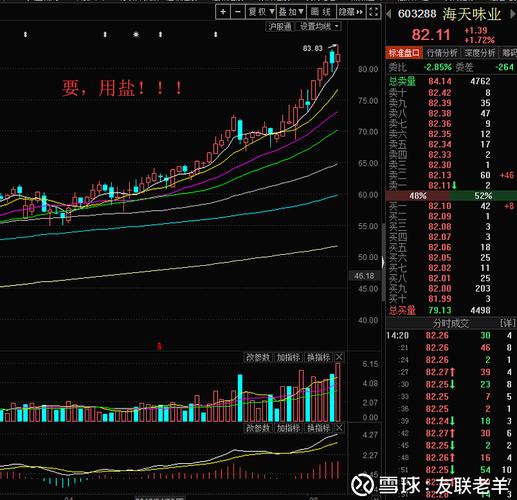
Task: Click 换指标 in volume indicator panel
Action: pyautogui.click(x=319, y=357)
